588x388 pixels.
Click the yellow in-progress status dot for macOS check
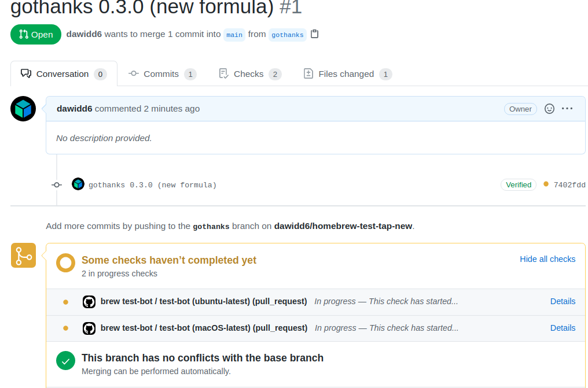pyautogui.click(x=65, y=327)
